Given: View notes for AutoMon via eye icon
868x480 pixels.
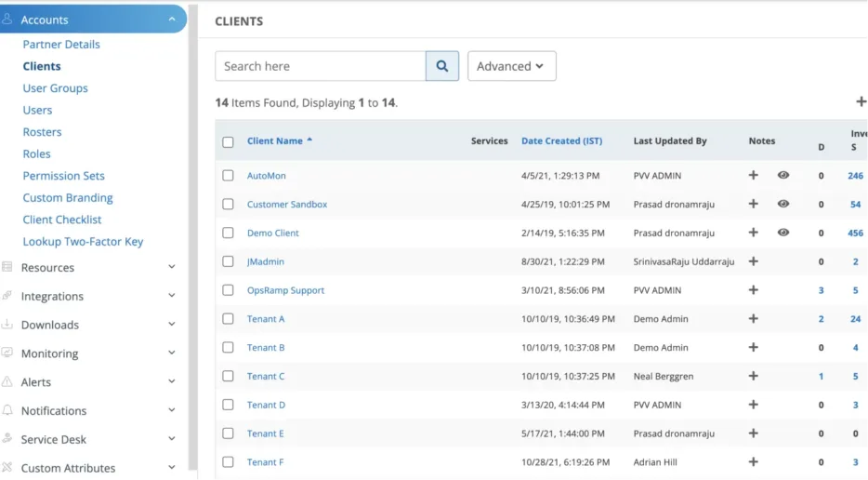Looking at the screenshot, I should pos(783,175).
